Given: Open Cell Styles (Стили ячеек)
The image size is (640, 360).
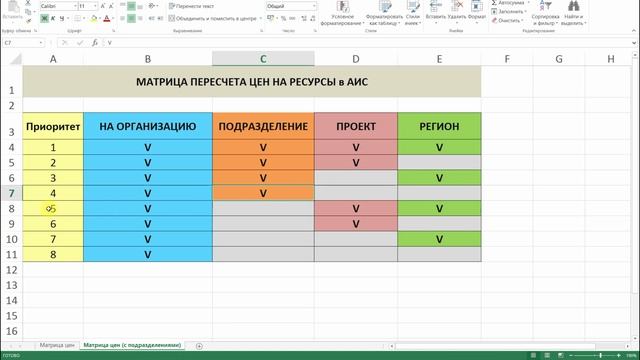Looking at the screenshot, I should coord(413,13).
